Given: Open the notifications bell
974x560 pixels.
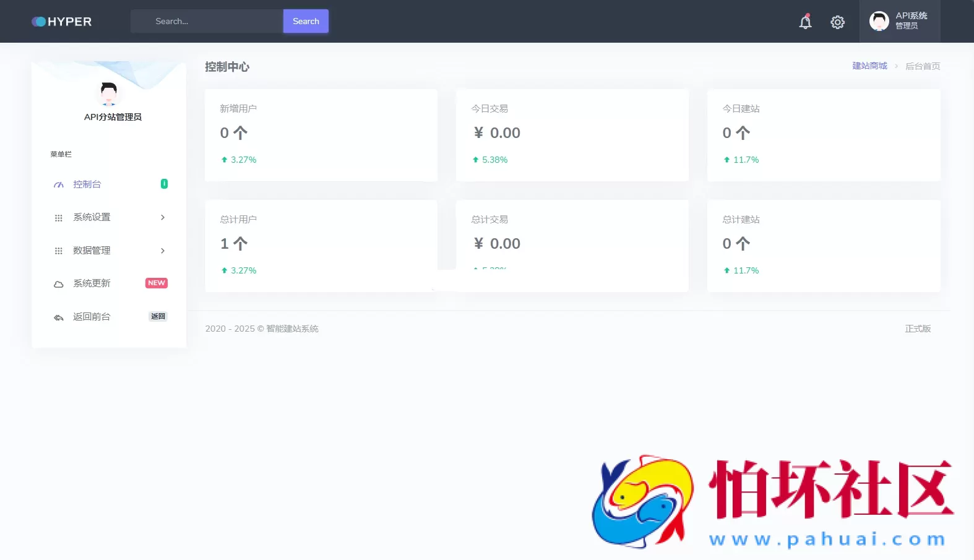Looking at the screenshot, I should click(805, 22).
